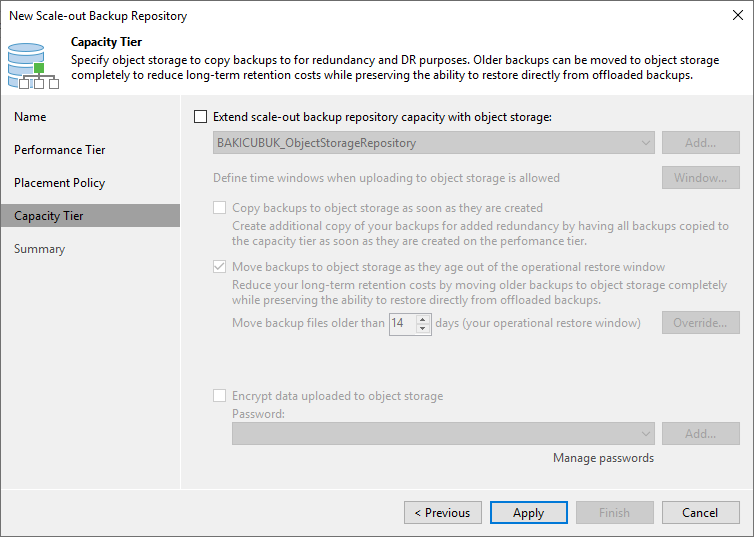Check Encrypt data uploaded to object storage
This screenshot has height=537, width=754.
coord(219,396)
